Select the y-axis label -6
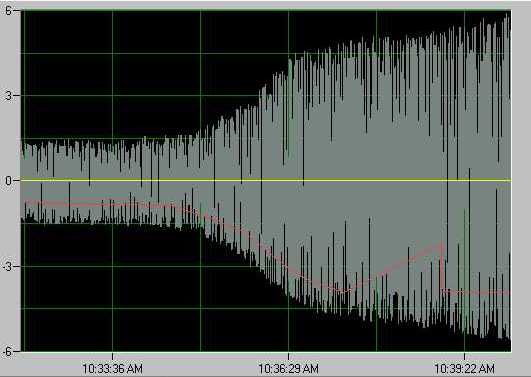The image size is (531, 377). 7,352
